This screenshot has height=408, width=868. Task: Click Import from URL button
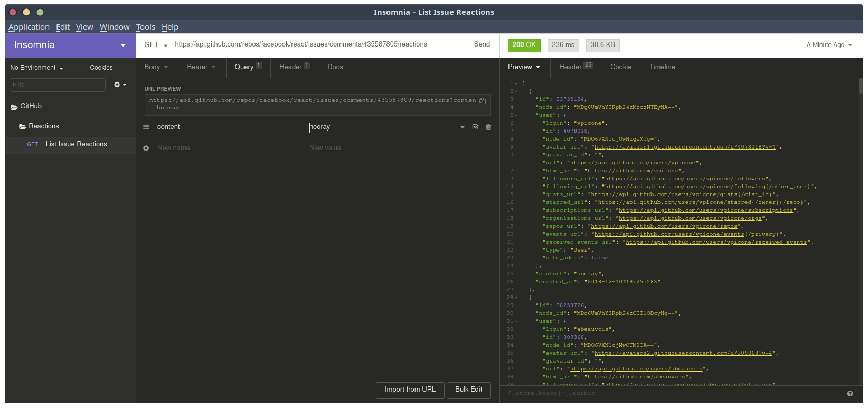tap(410, 390)
